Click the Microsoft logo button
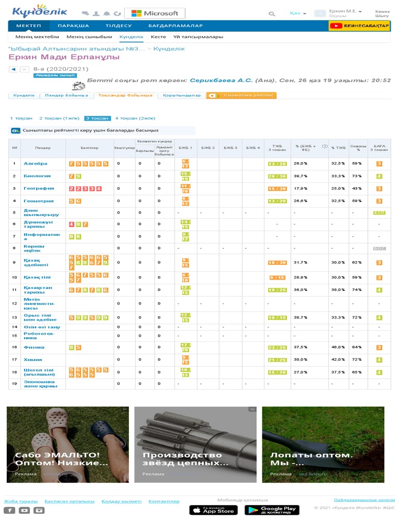The height and width of the screenshot is (532, 399). point(155,13)
